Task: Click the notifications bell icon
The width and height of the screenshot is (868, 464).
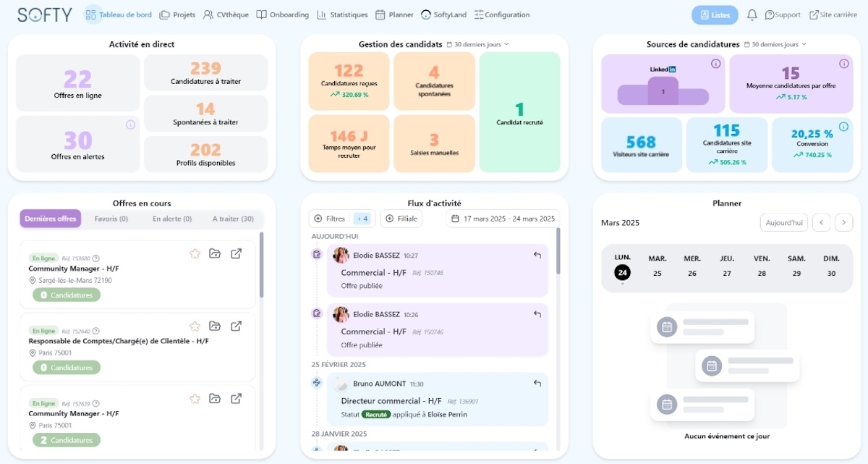Action: point(752,14)
